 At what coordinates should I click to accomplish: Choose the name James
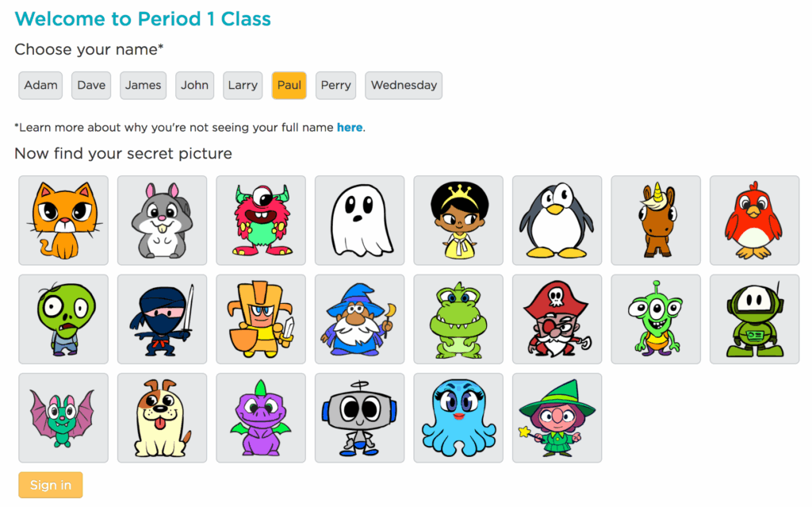click(x=143, y=85)
